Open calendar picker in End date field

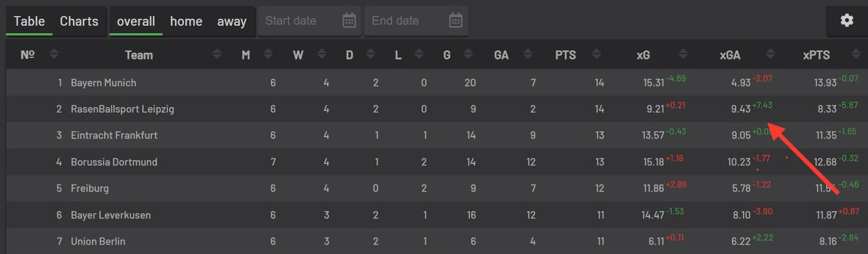(456, 20)
